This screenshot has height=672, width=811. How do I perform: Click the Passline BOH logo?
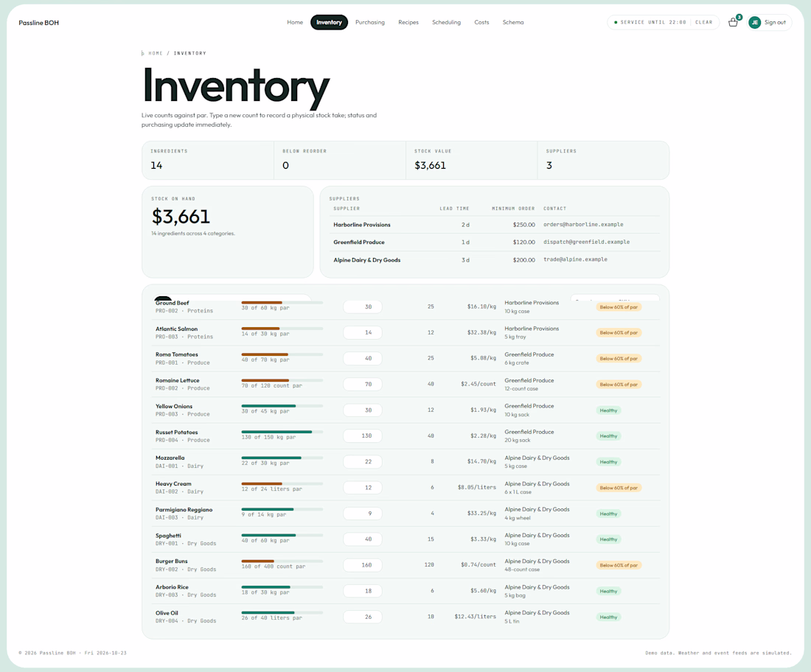39,23
